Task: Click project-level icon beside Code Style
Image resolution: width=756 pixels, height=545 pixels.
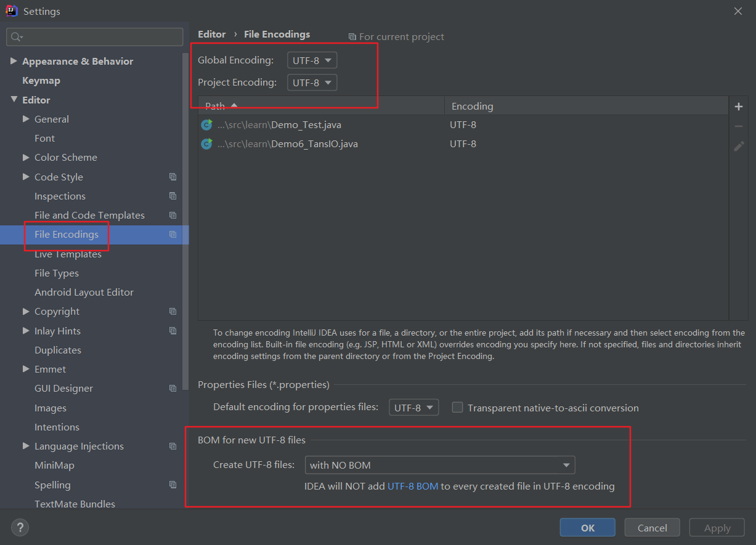Action: [173, 177]
